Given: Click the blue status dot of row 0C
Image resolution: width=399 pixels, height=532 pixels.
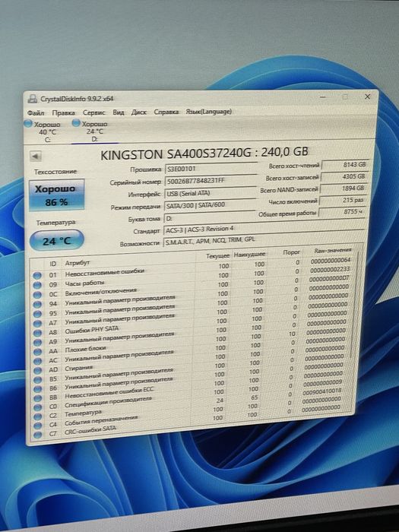Looking at the screenshot, I should tap(37, 295).
